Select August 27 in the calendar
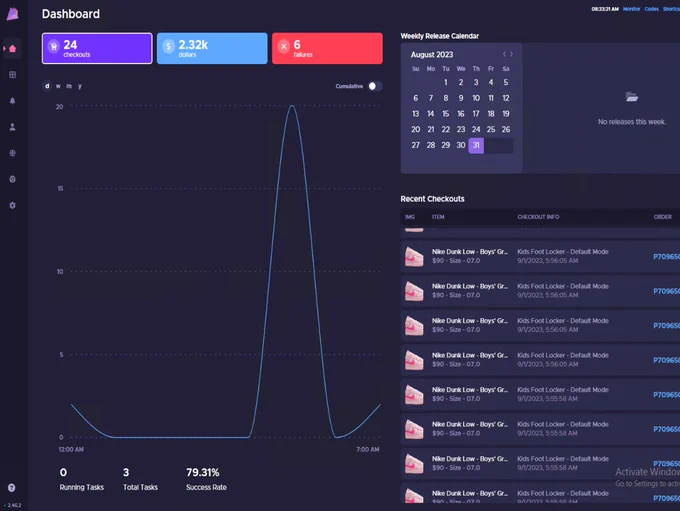Viewport: 680px width, 511px height. click(x=415, y=145)
